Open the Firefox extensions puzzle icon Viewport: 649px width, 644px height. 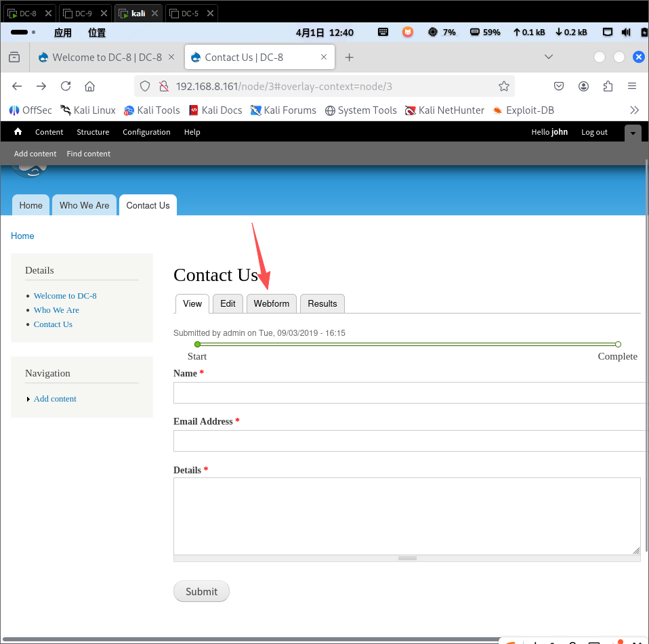608,86
